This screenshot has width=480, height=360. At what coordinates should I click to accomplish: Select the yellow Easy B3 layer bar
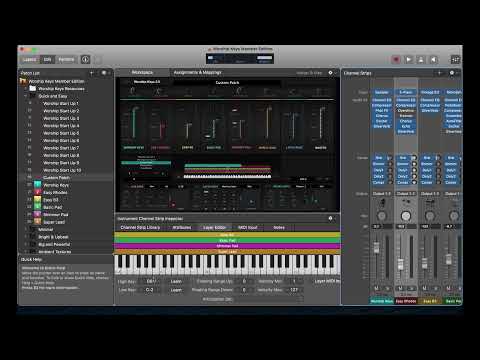click(227, 235)
